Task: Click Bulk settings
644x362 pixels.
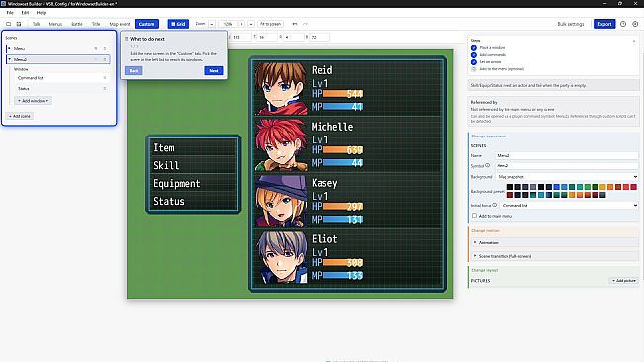Action: (571, 24)
